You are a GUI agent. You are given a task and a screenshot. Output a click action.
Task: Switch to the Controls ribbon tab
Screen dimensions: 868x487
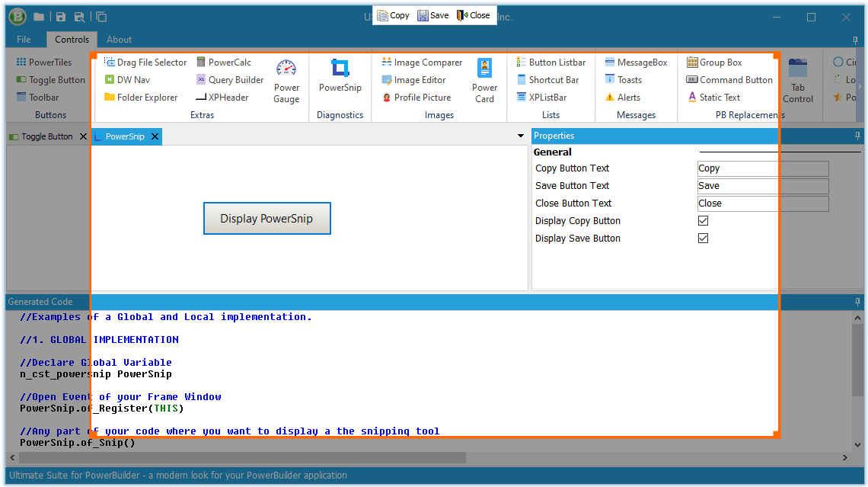[x=72, y=40]
